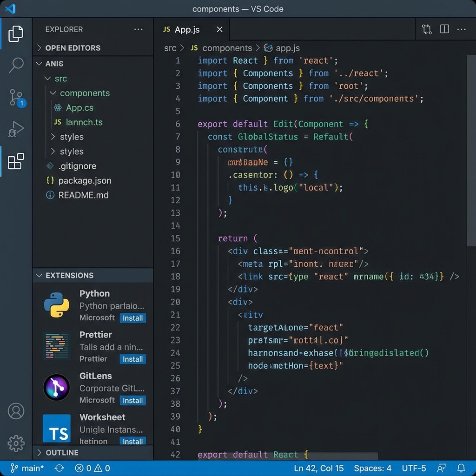Open the Settings gear icon

coord(16,444)
